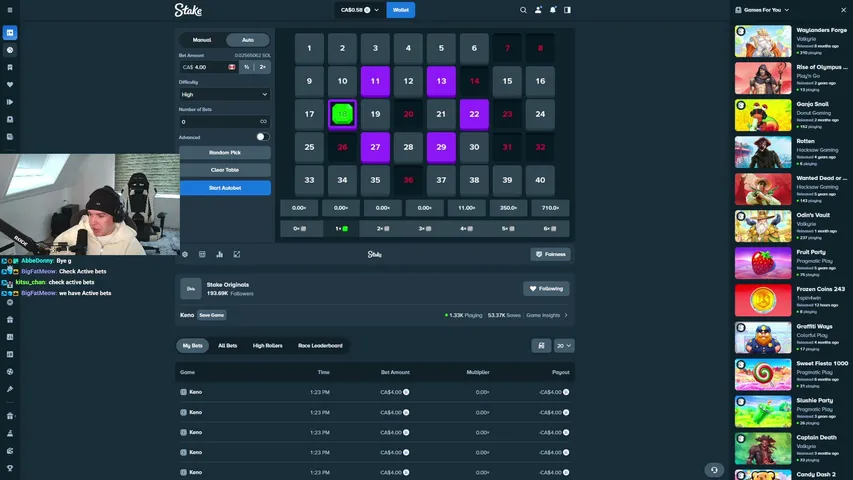The image size is (853, 480).
Task: Open Ganja Snail game thumbnail
Action: point(763,115)
